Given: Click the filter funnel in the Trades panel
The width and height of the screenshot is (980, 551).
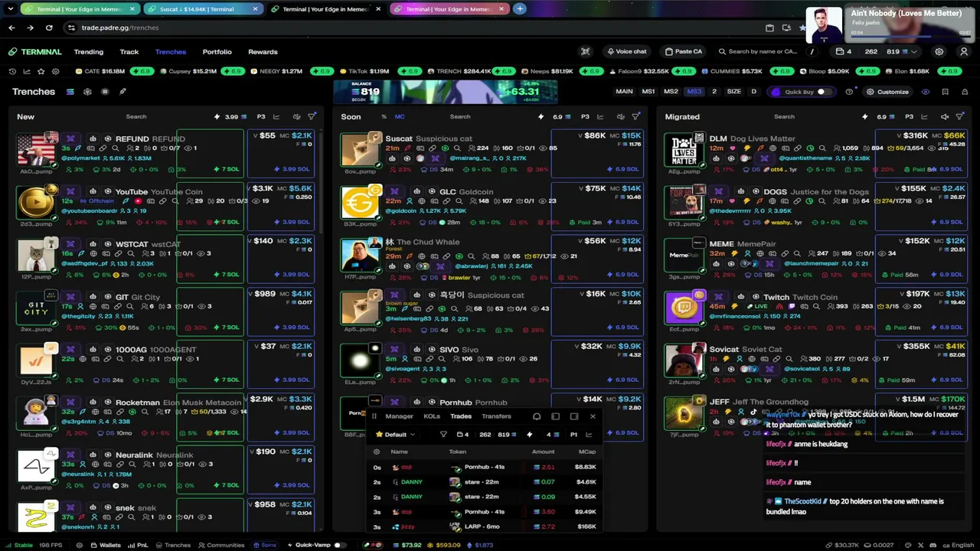Looking at the screenshot, I should pyautogui.click(x=443, y=435).
